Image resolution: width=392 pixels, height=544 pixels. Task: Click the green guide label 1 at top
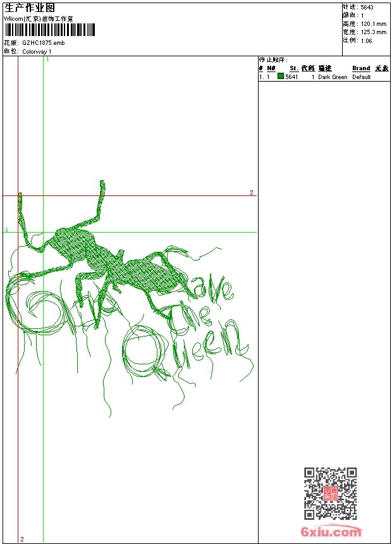tap(47, 59)
